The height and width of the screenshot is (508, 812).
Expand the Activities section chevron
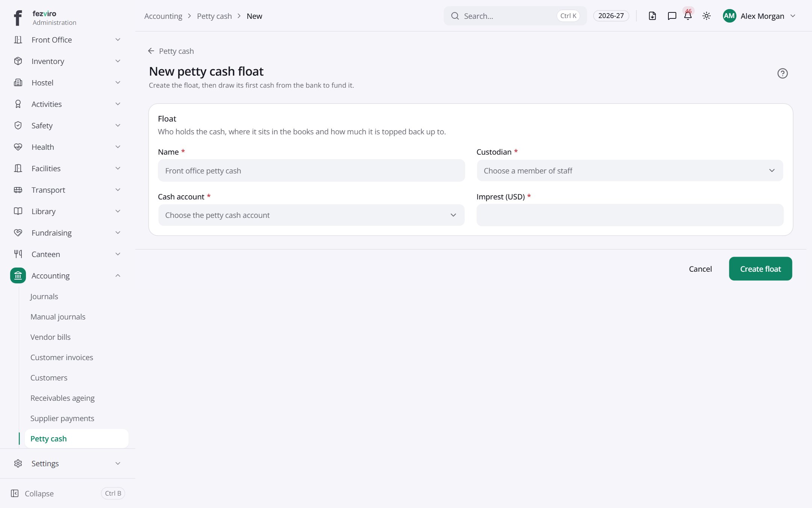(x=118, y=104)
